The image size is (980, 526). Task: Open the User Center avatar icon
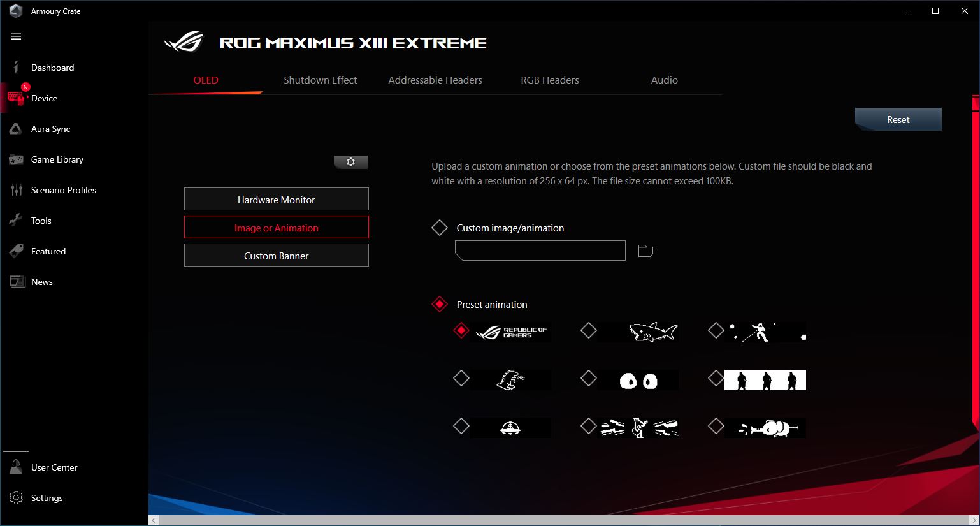16,467
